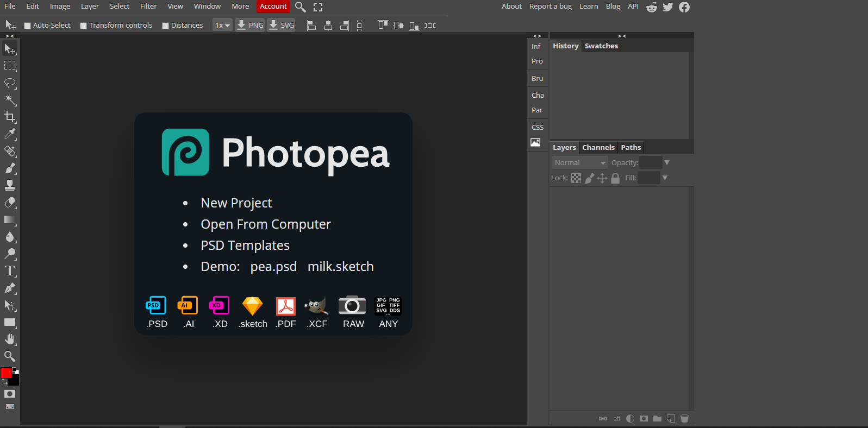
Task: Open the pea.psd demo link
Action: pos(273,267)
